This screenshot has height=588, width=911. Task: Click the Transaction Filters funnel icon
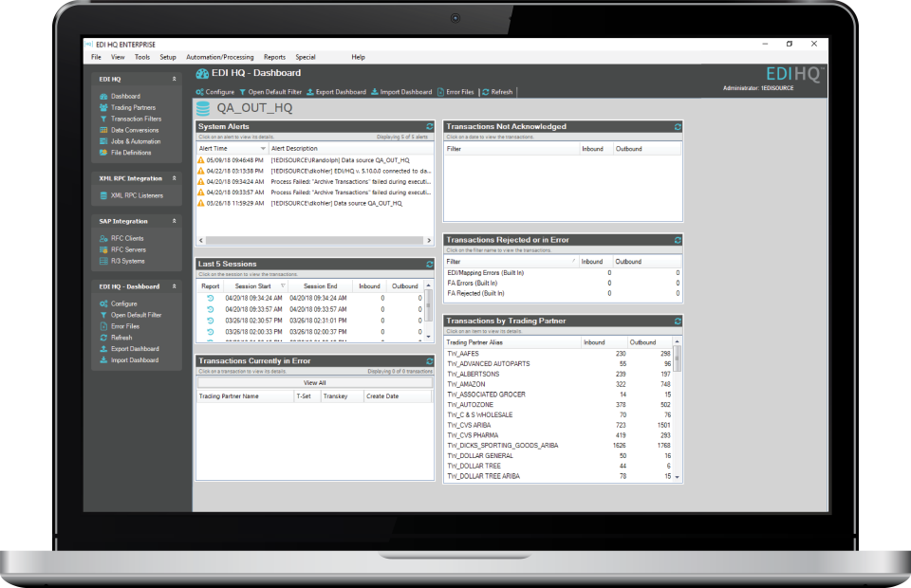(x=105, y=119)
